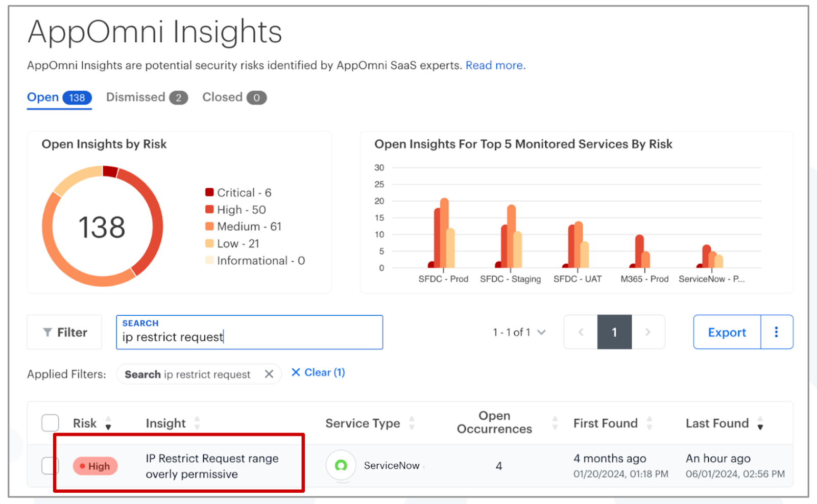Select the Critical legend color swatch
Screen dimensions: 817x504
tap(209, 192)
